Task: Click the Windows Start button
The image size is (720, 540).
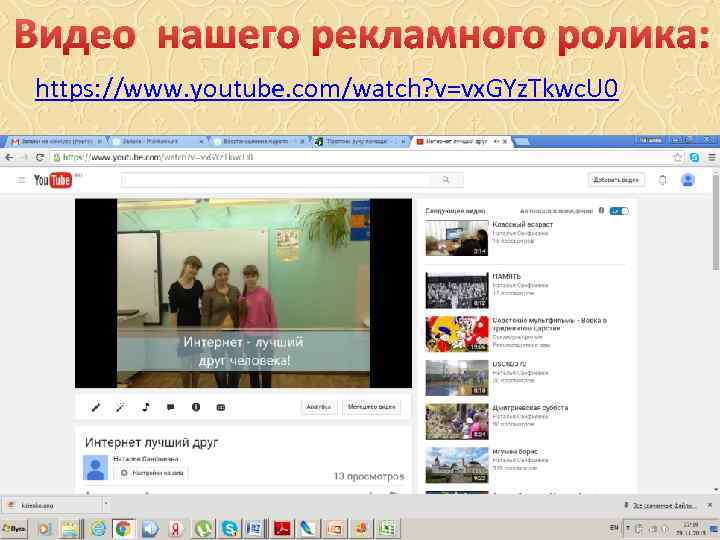Action: coord(13,529)
